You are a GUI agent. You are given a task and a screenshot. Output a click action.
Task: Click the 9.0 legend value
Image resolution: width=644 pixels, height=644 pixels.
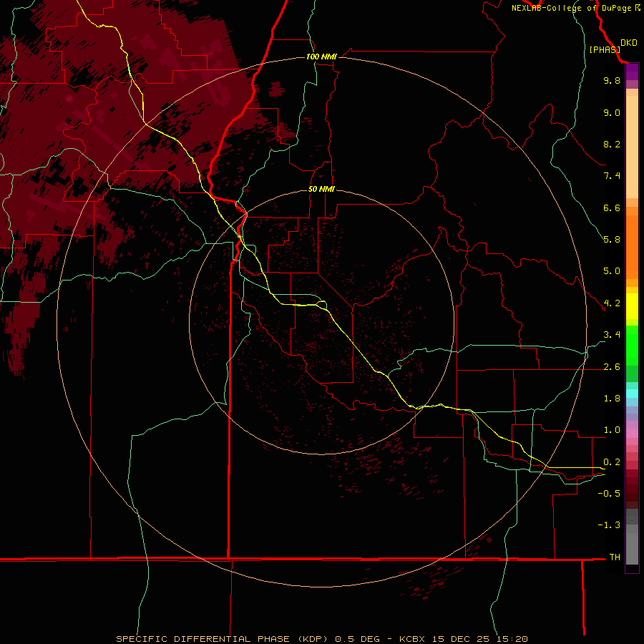pos(612,112)
